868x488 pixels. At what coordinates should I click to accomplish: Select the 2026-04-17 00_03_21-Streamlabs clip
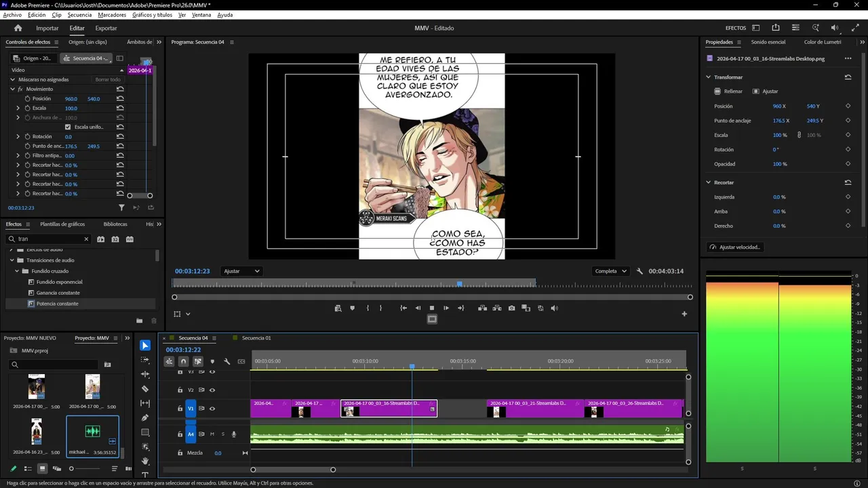point(535,409)
